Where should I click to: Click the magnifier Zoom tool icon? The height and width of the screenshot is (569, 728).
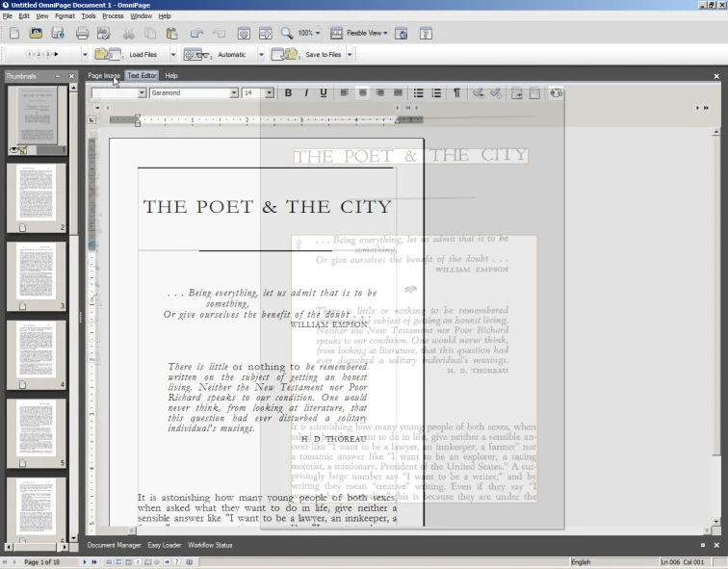(x=286, y=34)
